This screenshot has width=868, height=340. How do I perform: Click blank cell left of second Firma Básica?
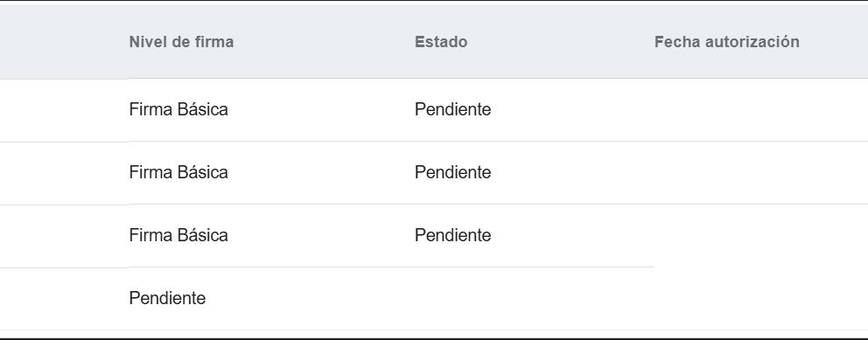[x=64, y=173]
